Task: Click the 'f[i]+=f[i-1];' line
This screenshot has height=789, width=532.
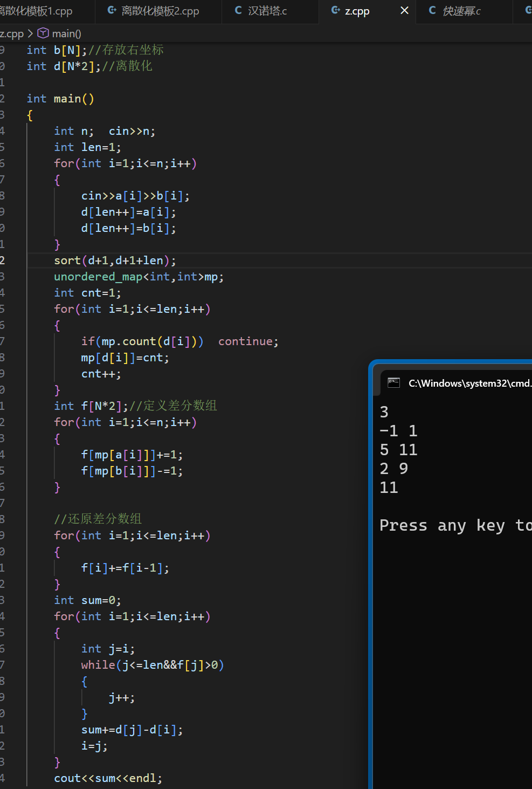Action: click(x=125, y=568)
